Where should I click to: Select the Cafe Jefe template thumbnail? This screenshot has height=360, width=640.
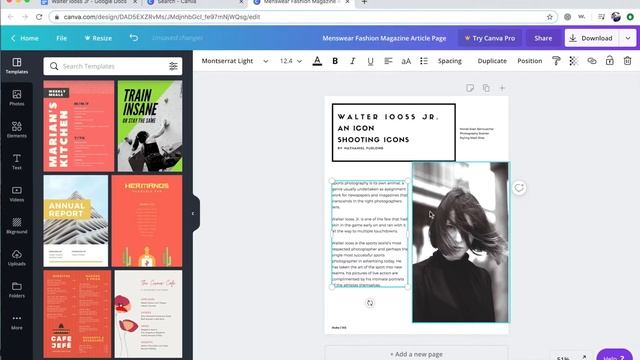pos(78,314)
